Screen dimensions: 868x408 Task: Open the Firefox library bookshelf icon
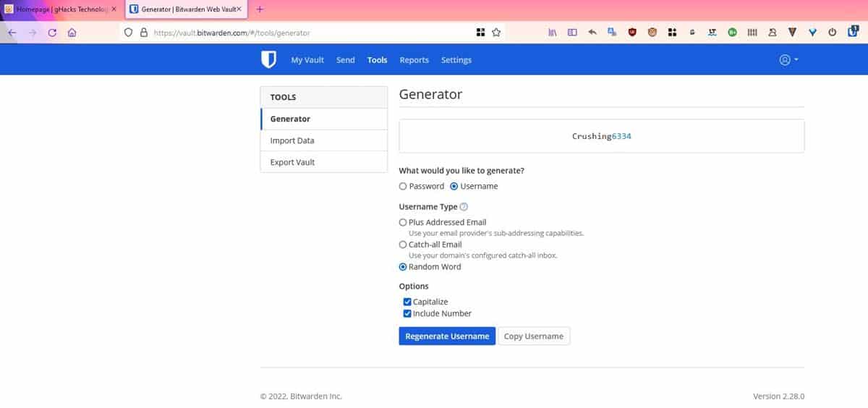coord(553,33)
